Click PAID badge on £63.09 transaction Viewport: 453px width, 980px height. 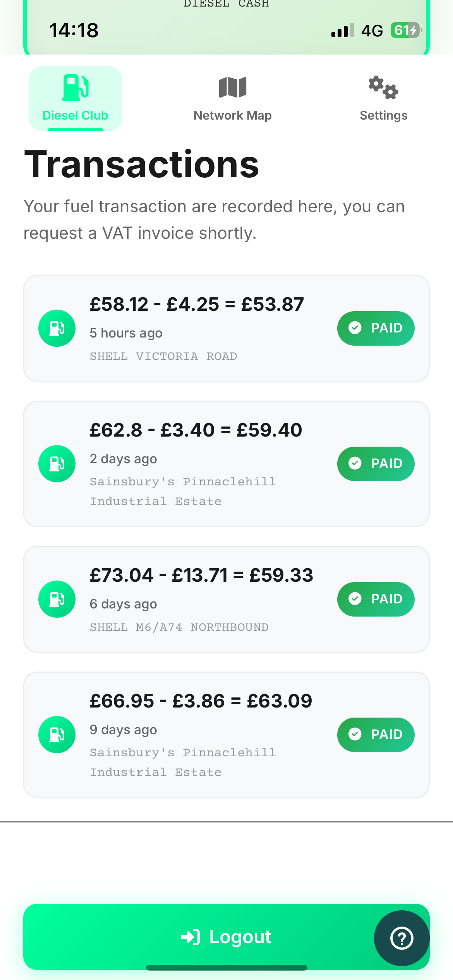(x=376, y=735)
